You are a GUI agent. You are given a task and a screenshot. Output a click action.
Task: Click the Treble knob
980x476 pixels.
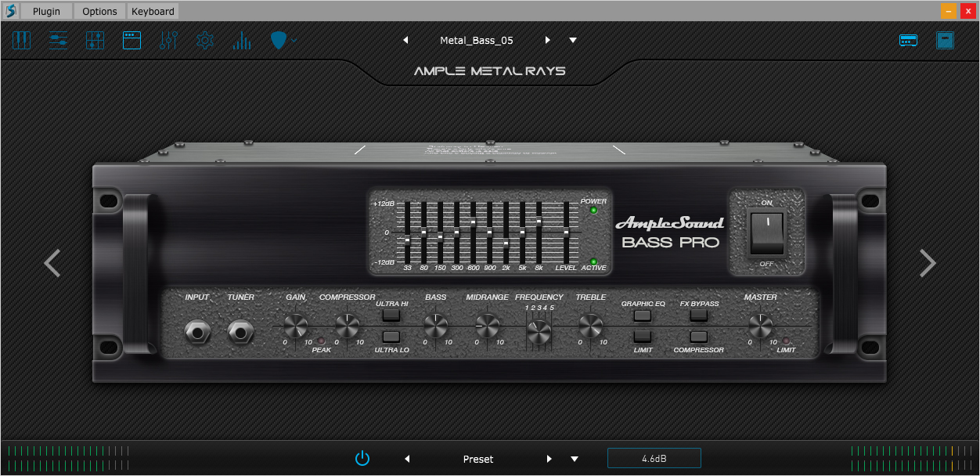tap(590, 325)
